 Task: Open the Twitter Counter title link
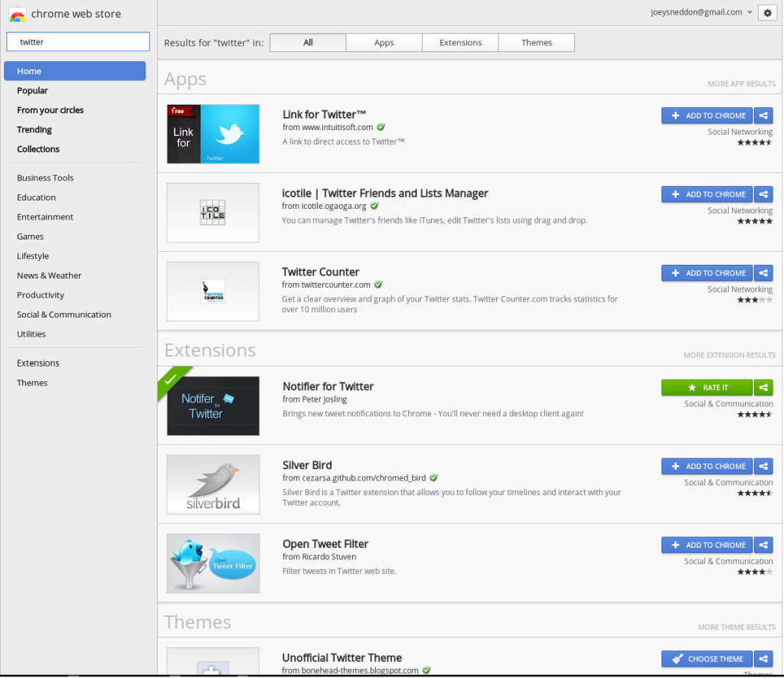click(321, 272)
